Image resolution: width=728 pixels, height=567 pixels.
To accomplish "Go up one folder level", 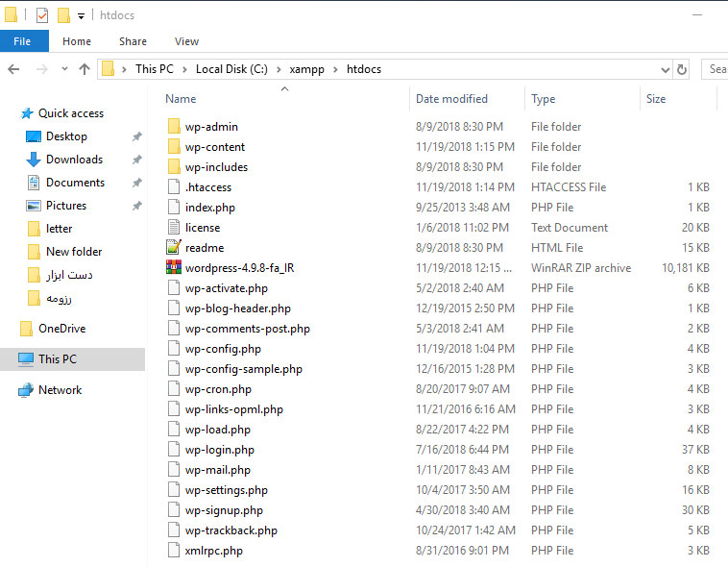I will point(85,69).
